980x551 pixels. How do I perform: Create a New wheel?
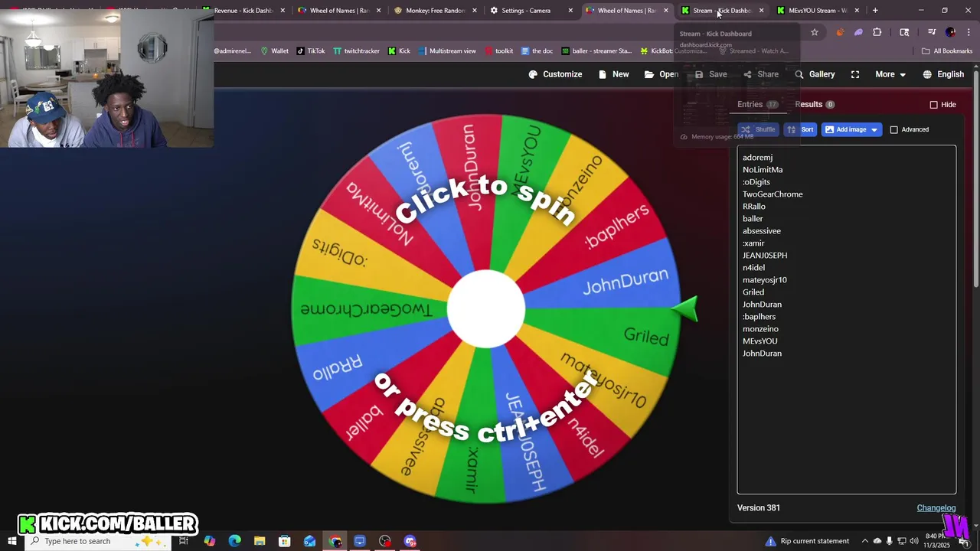click(x=613, y=74)
